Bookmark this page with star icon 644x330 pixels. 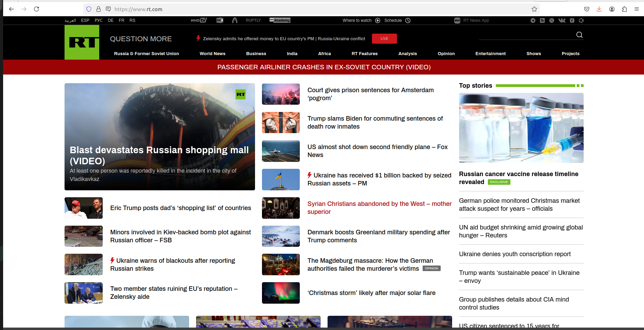click(x=534, y=9)
